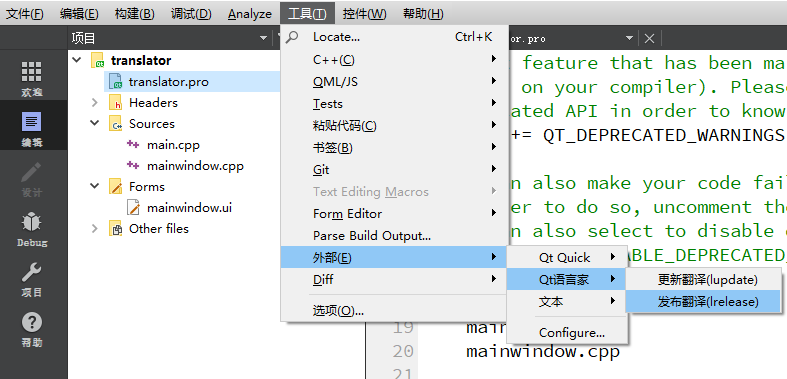Click the mainwindow.ui file icon
This screenshot has height=379, width=787.
pyautogui.click(x=134, y=207)
